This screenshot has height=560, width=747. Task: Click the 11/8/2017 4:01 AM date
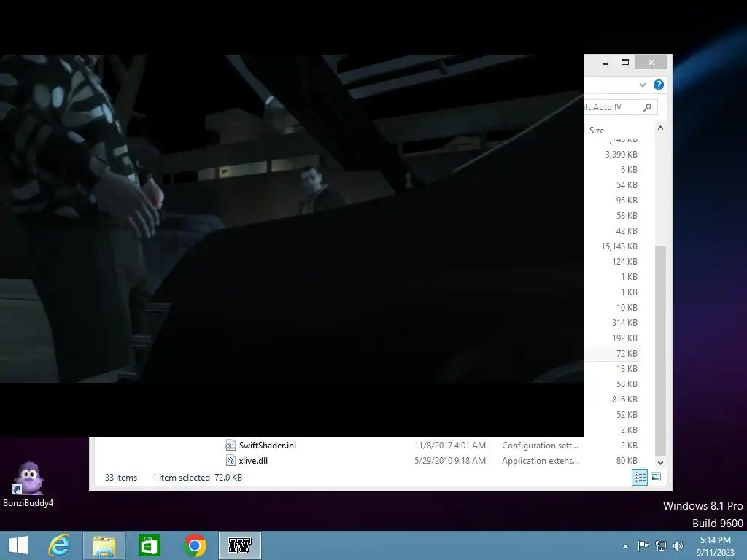(x=449, y=446)
